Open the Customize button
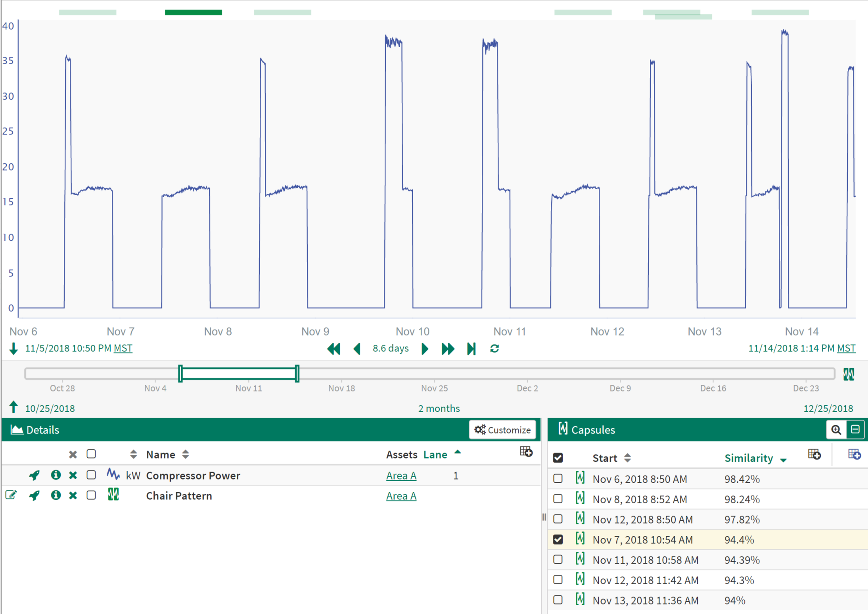Screen dimensions: 868x614 502,430
